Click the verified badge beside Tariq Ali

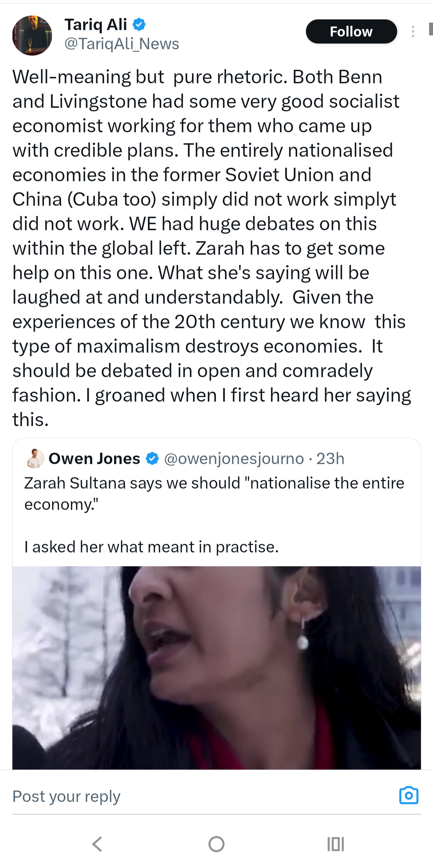[139, 24]
